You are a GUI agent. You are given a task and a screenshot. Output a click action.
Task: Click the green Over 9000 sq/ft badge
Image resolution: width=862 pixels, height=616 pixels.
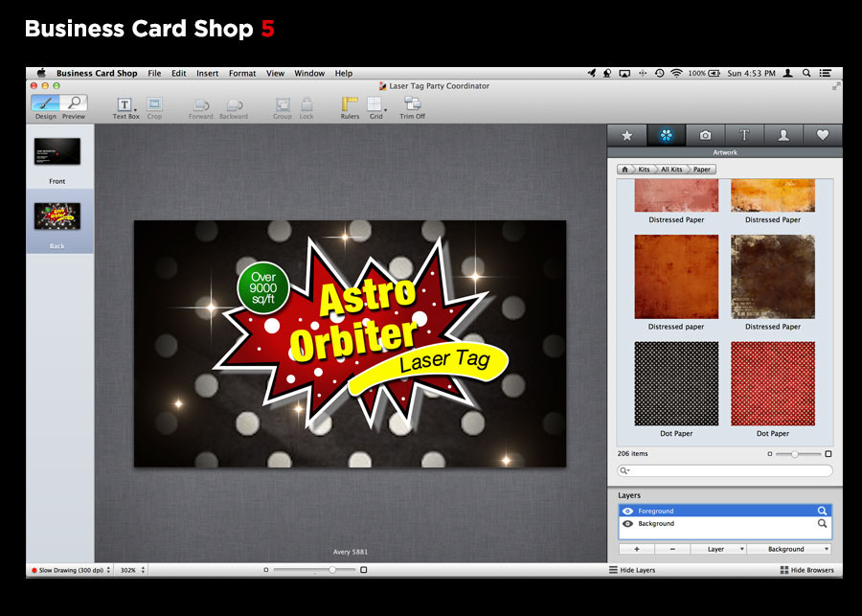click(263, 287)
